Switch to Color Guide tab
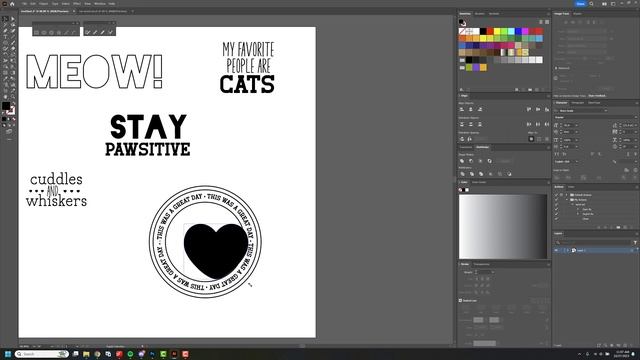 [x=479, y=182]
